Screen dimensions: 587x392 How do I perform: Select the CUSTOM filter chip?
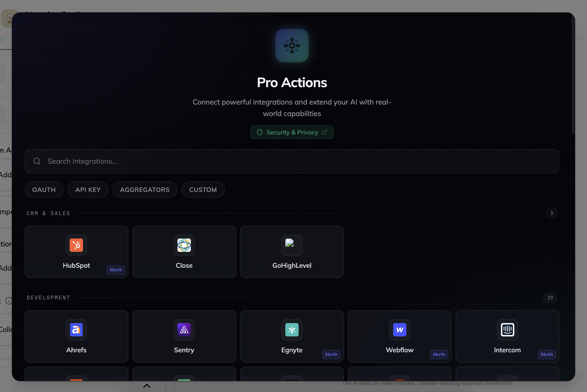[x=203, y=190]
